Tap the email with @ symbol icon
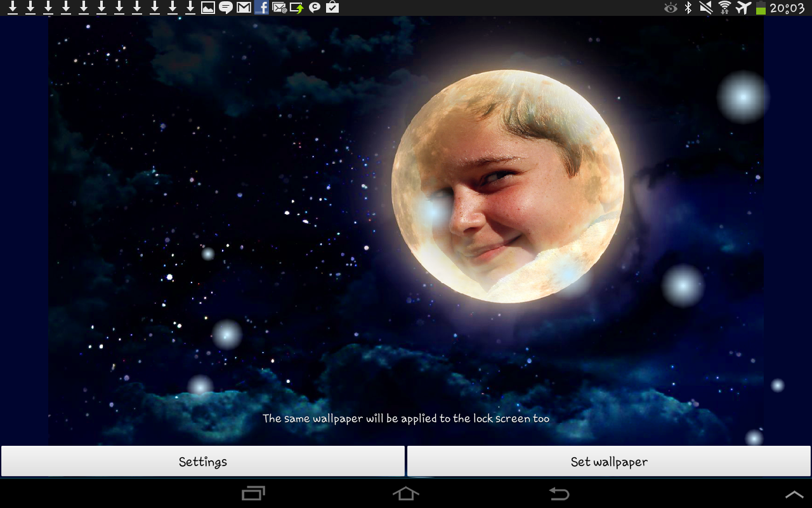Image resolution: width=812 pixels, height=508 pixels. (x=279, y=8)
